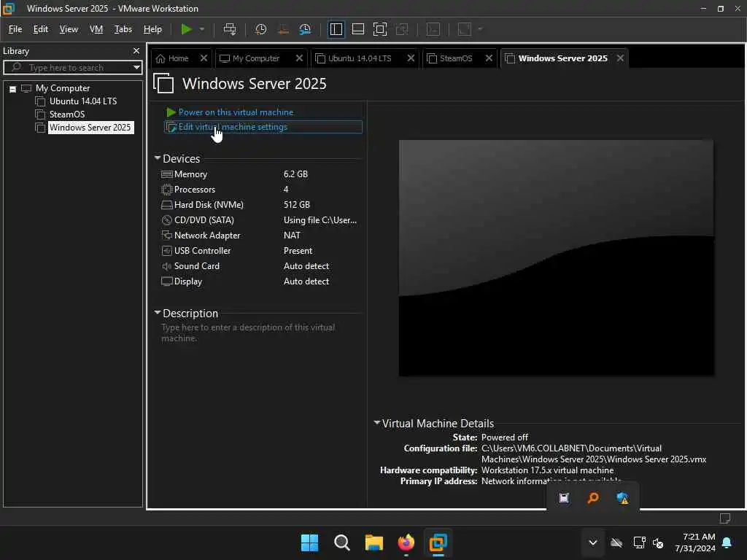
Task: Open the library search filter dropdown
Action: [136, 68]
